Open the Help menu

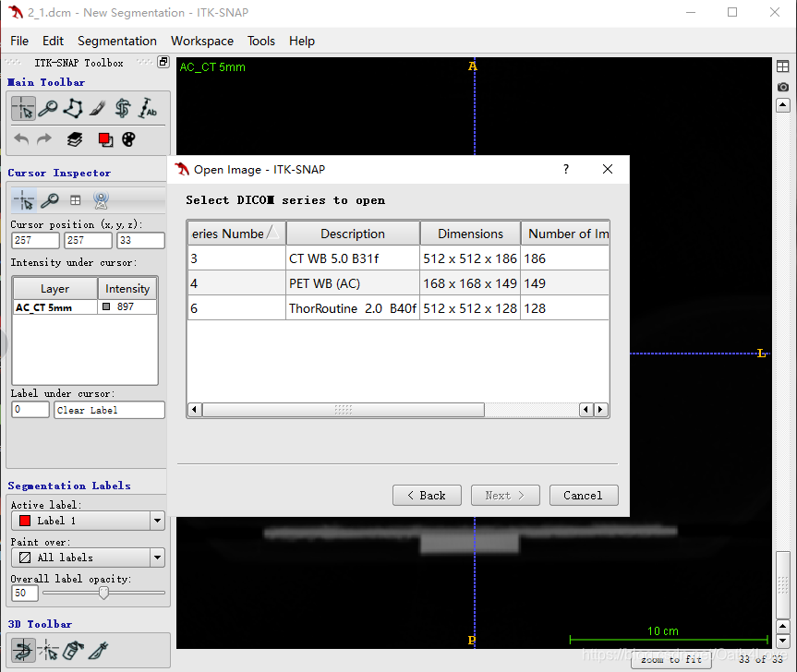click(x=302, y=41)
